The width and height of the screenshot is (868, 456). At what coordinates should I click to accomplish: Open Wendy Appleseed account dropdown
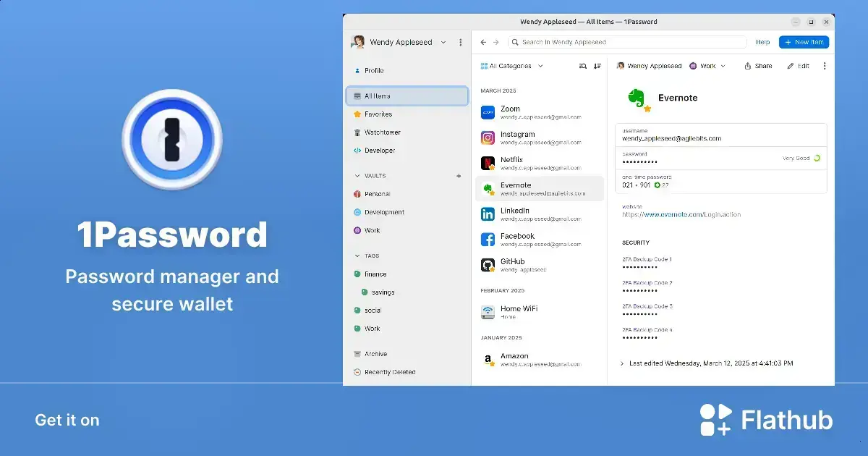(399, 42)
